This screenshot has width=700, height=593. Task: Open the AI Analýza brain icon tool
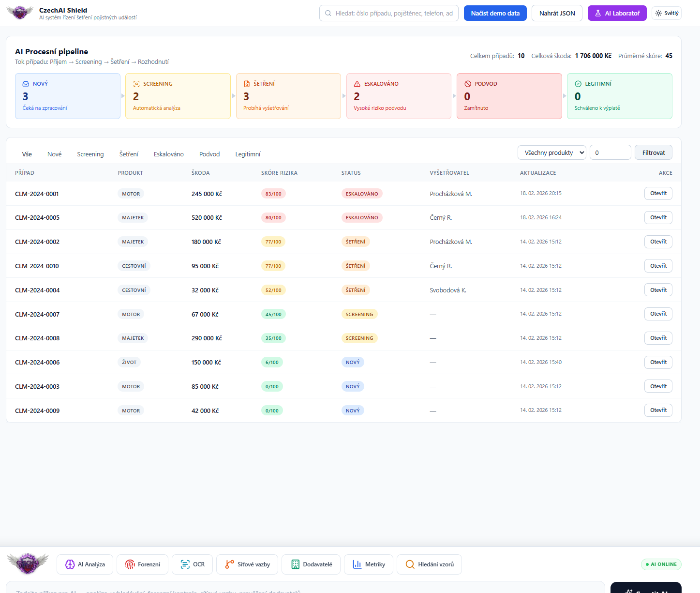[85, 564]
